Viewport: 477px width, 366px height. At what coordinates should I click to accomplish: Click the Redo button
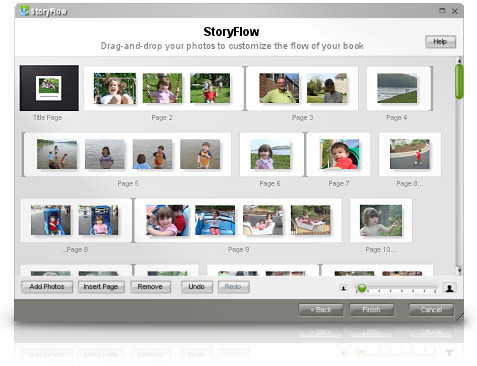point(233,287)
